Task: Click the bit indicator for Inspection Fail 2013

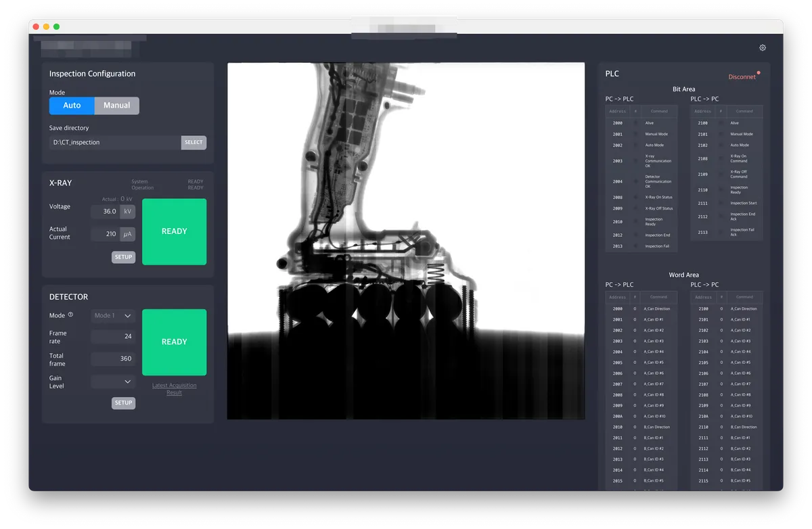Action: point(635,246)
